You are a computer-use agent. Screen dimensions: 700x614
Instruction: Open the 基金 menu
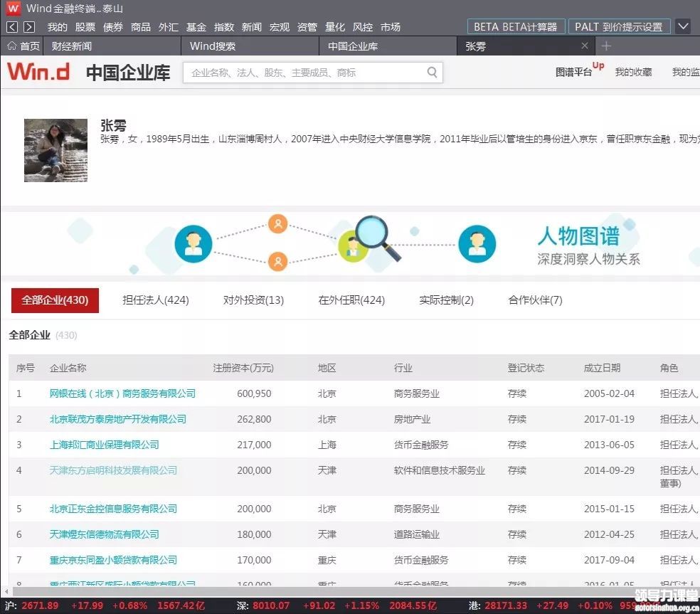pyautogui.click(x=196, y=27)
